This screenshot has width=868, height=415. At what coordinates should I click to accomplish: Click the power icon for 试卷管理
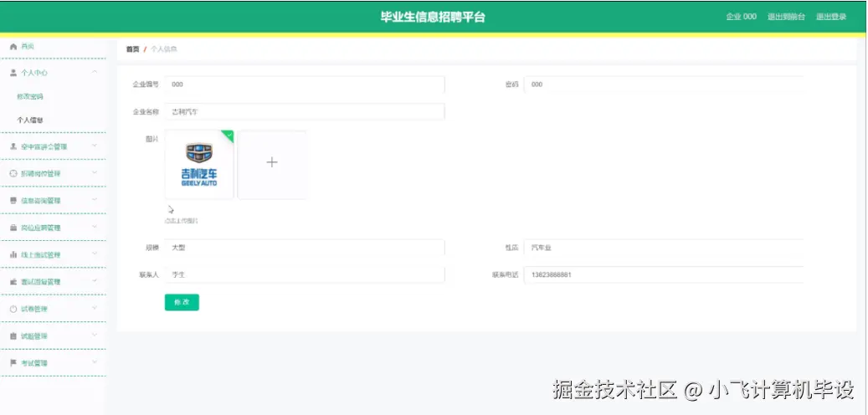pos(13,310)
